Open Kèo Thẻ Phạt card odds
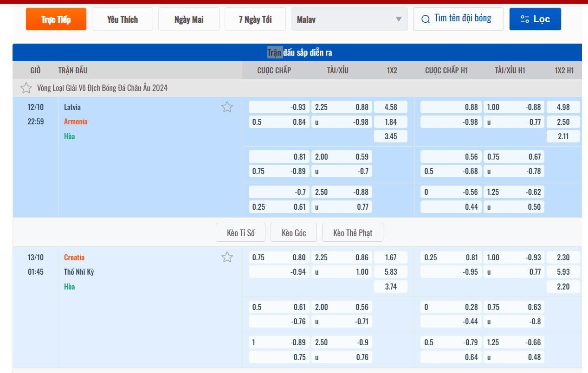This screenshot has width=588, height=373. coord(352,232)
